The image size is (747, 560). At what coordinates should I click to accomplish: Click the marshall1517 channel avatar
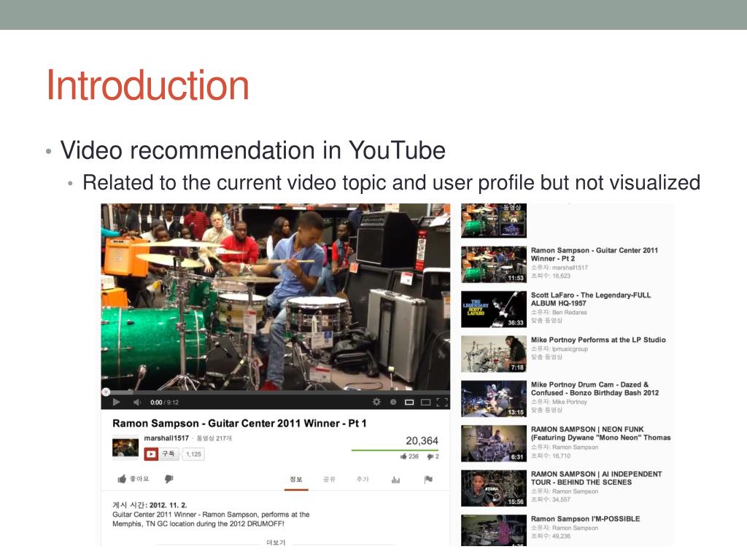(125, 448)
